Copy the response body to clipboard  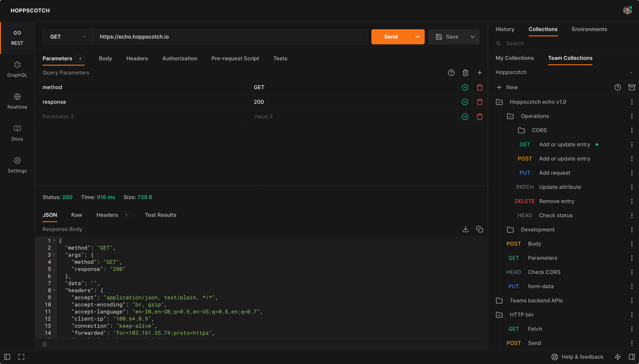click(x=479, y=229)
